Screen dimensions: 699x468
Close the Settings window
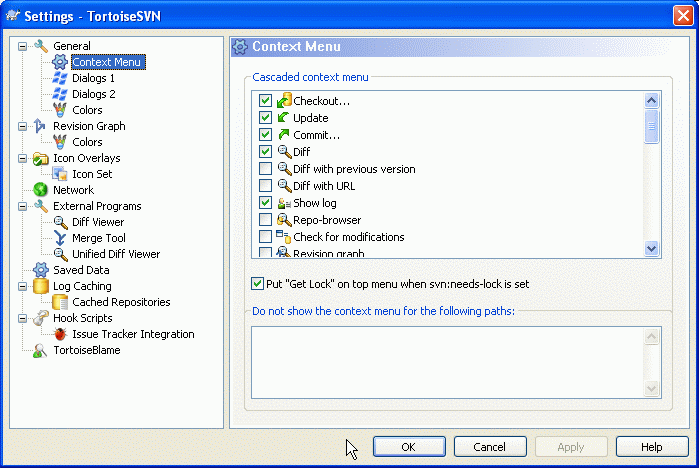tap(683, 16)
